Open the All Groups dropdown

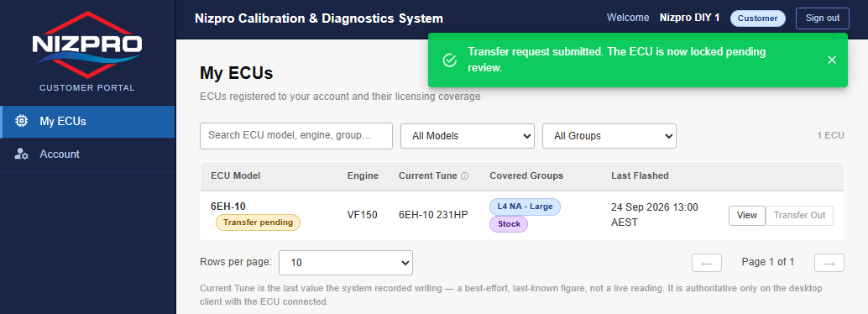(x=609, y=136)
